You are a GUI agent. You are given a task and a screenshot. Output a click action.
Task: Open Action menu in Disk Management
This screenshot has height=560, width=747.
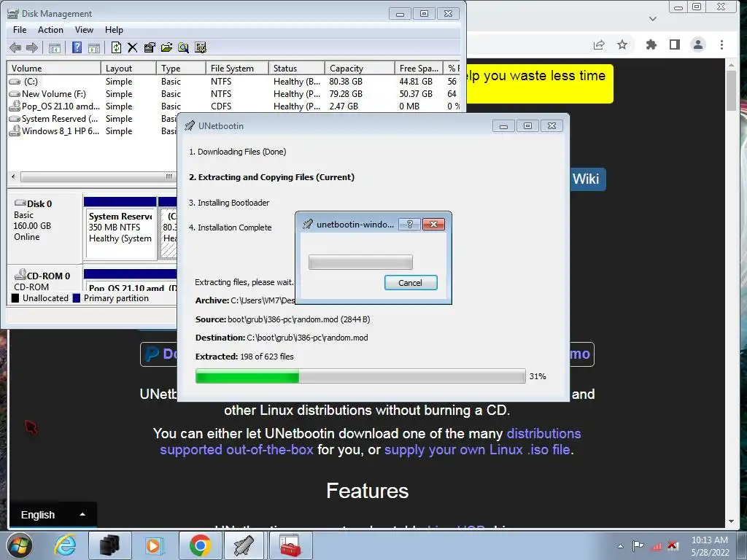coord(50,29)
